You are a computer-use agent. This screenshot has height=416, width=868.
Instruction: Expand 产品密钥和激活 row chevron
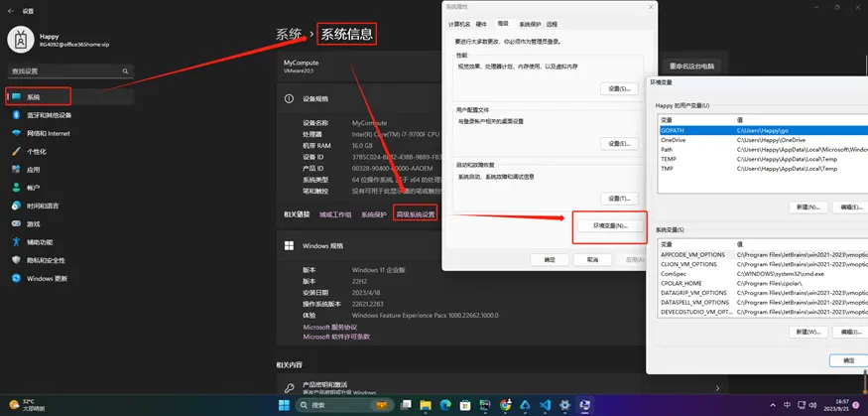pyautogui.click(x=717, y=388)
